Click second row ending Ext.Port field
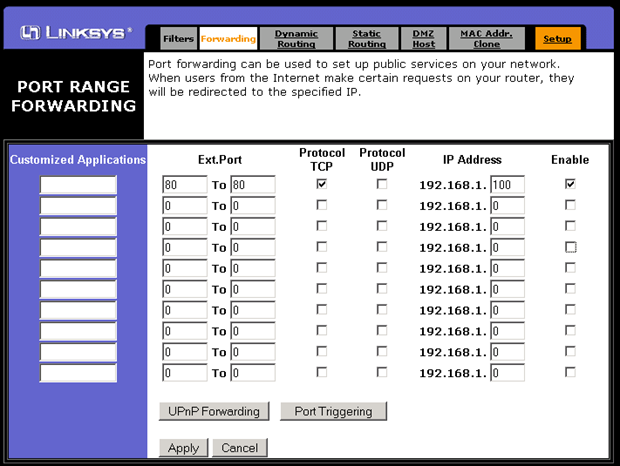Viewport: 620px width, 466px height. click(253, 206)
